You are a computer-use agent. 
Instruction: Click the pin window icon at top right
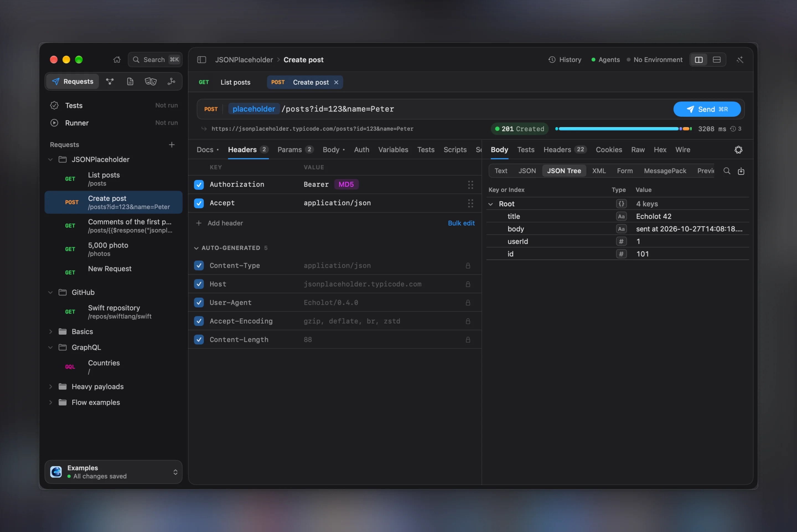(740, 60)
